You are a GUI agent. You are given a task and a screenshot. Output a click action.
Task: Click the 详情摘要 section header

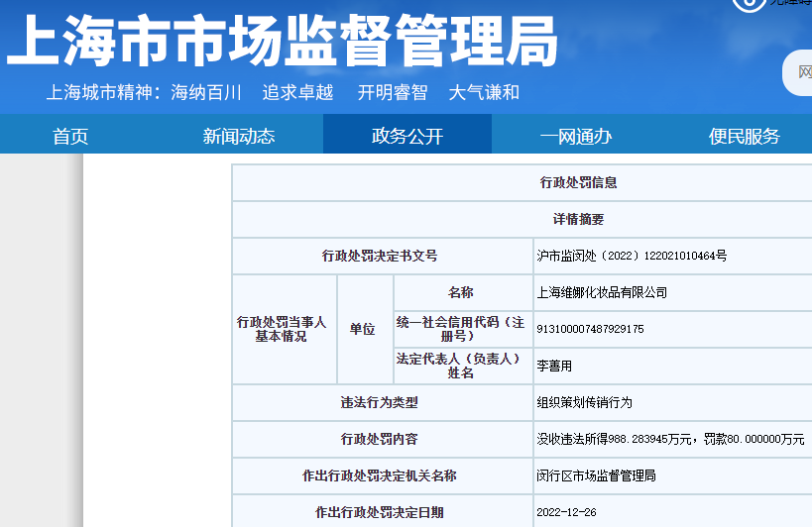[x=578, y=220]
